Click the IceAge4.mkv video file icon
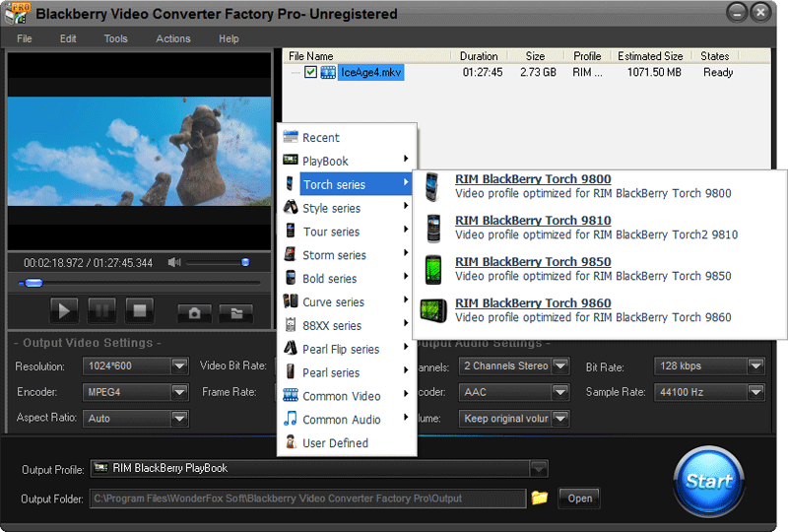The height and width of the screenshot is (532, 788). pos(328,72)
